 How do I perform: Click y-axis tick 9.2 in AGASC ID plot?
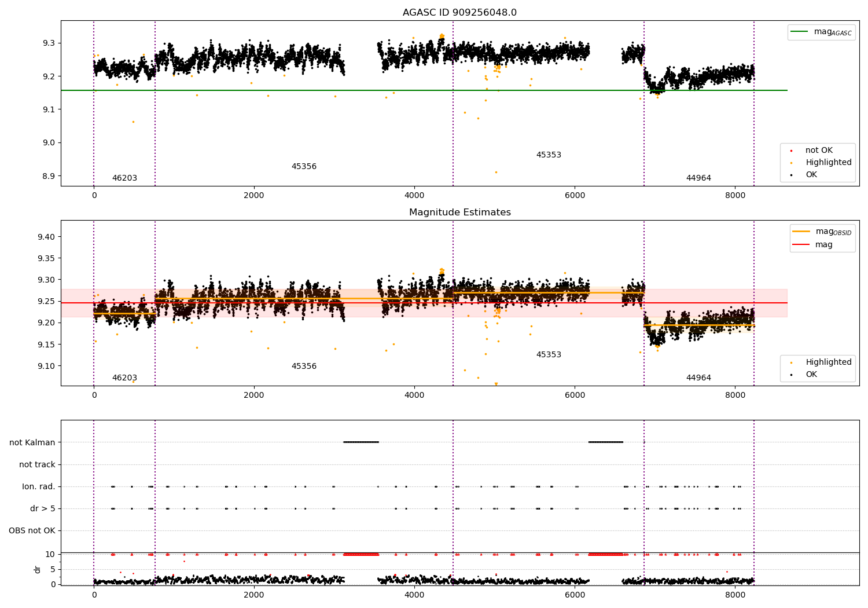click(49, 76)
